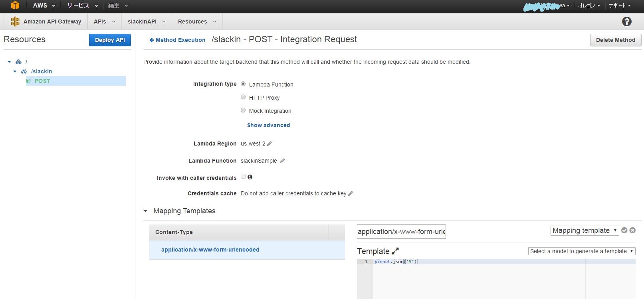Click info icon beside caller credentials checkbox

point(250,177)
